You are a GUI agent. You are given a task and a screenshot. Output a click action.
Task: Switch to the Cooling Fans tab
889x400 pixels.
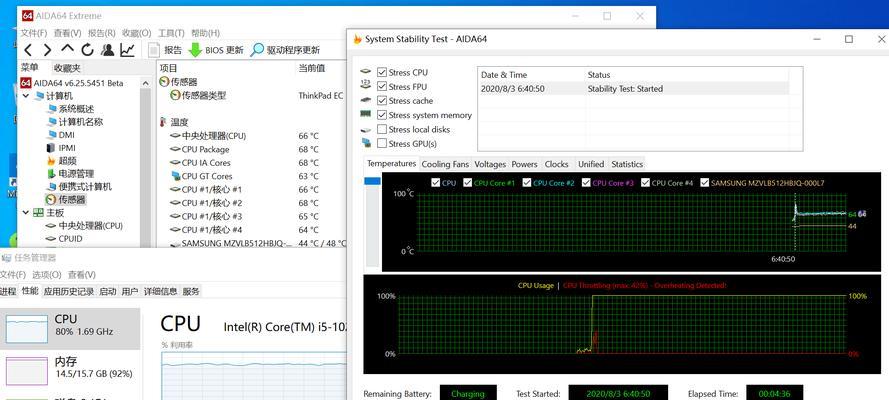[x=445, y=164]
